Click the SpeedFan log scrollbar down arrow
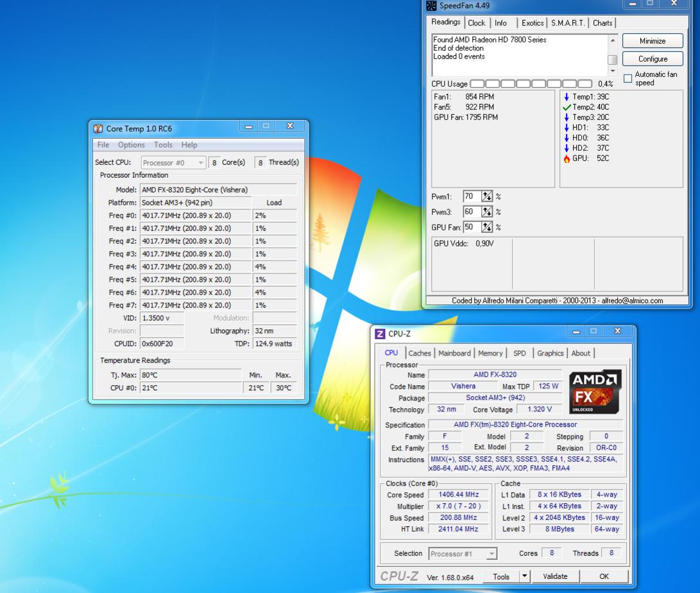700x593 pixels. click(613, 71)
